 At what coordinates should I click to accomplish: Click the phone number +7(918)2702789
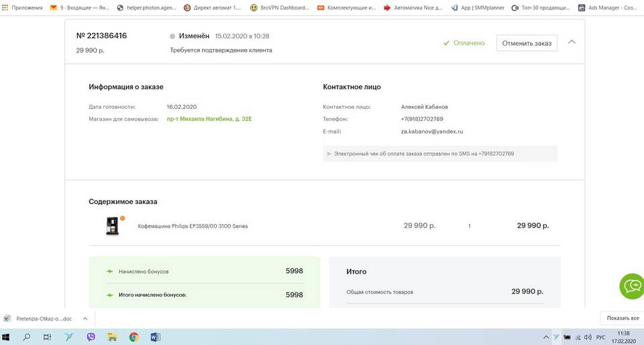click(422, 119)
